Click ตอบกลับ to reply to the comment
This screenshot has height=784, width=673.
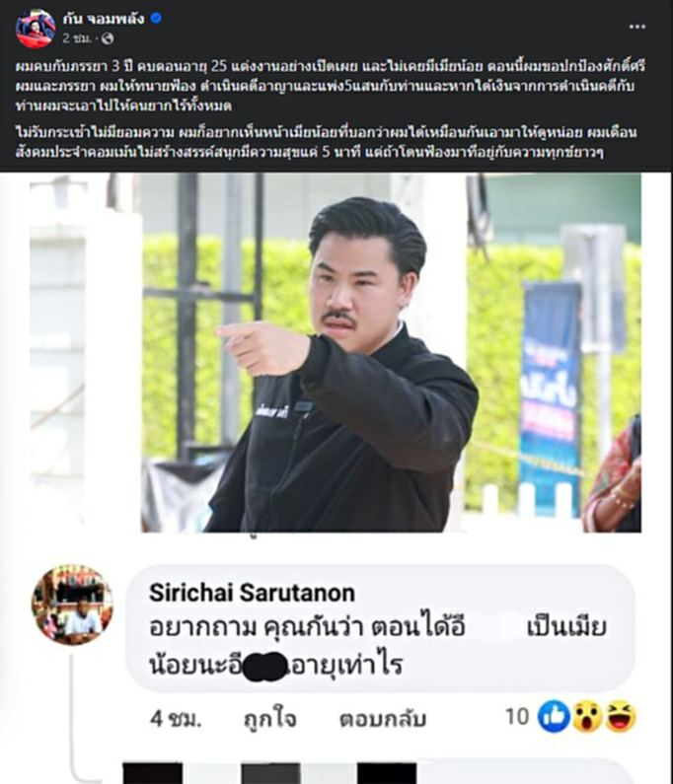tap(383, 719)
